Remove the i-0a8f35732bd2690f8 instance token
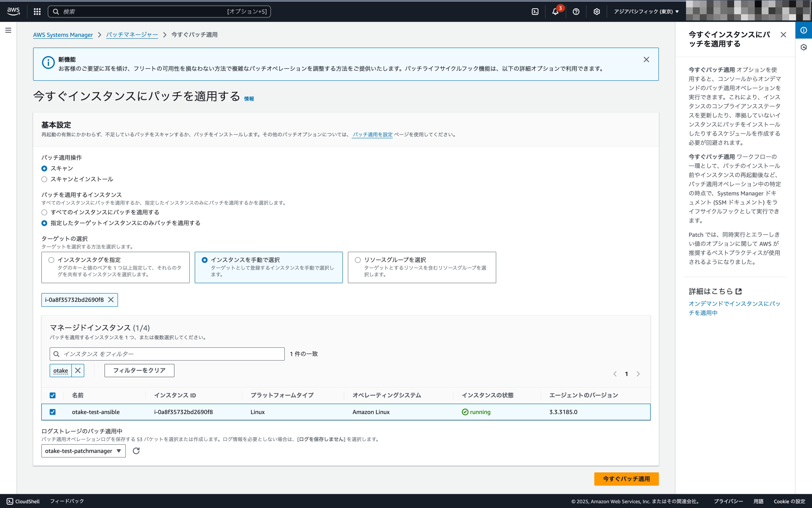812x508 pixels. 111,300
